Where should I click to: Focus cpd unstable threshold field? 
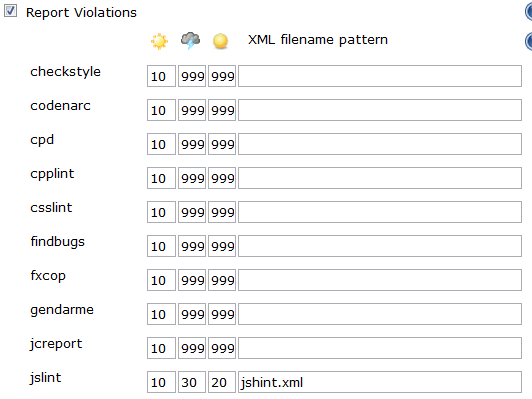pyautogui.click(x=222, y=144)
